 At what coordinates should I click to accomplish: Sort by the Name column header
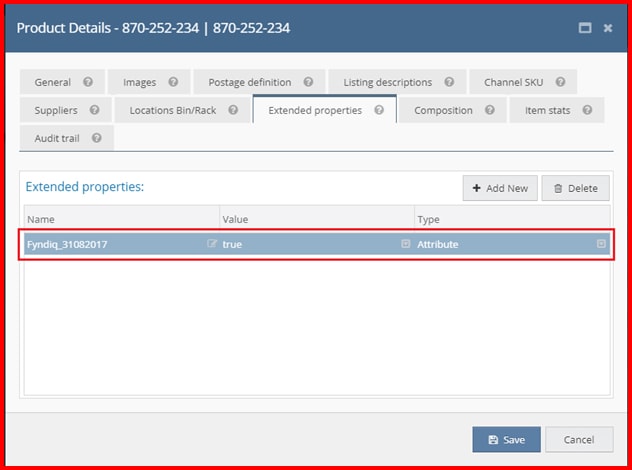(122, 219)
